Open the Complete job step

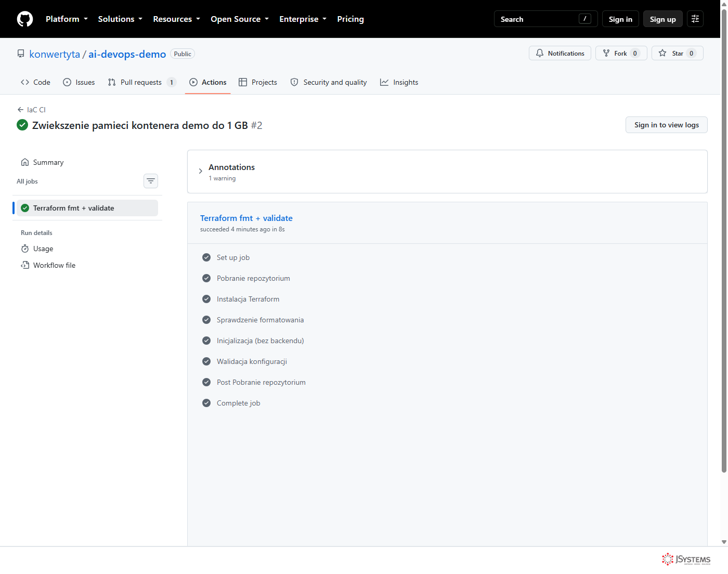point(238,403)
